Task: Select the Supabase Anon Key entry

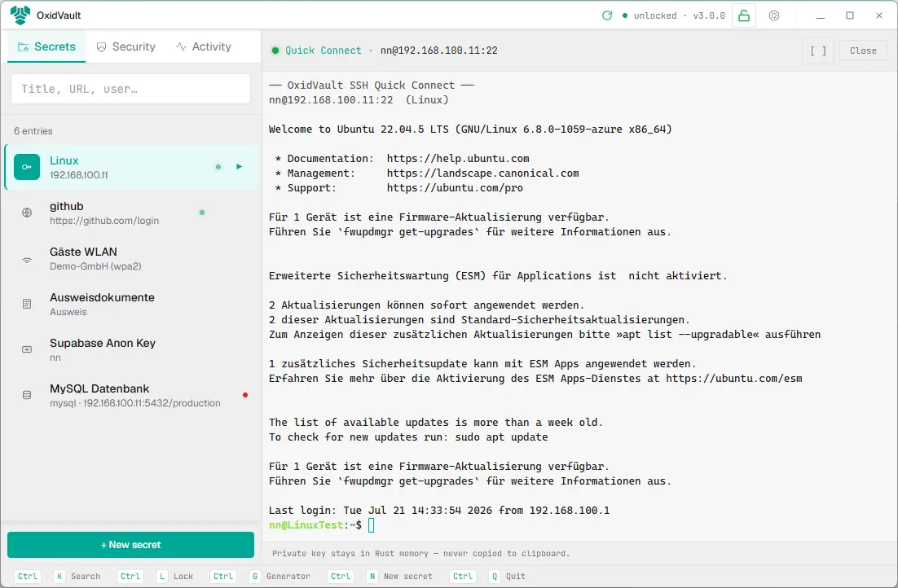Action: (x=130, y=350)
